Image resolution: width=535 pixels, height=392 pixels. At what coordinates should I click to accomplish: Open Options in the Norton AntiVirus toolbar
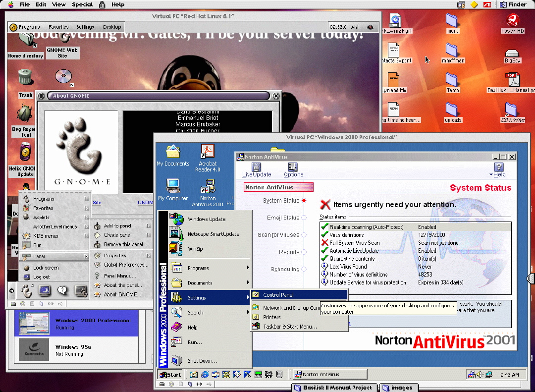293,169
